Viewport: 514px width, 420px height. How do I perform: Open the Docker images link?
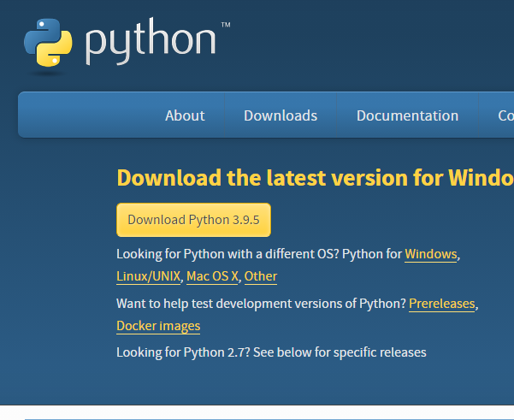point(158,326)
